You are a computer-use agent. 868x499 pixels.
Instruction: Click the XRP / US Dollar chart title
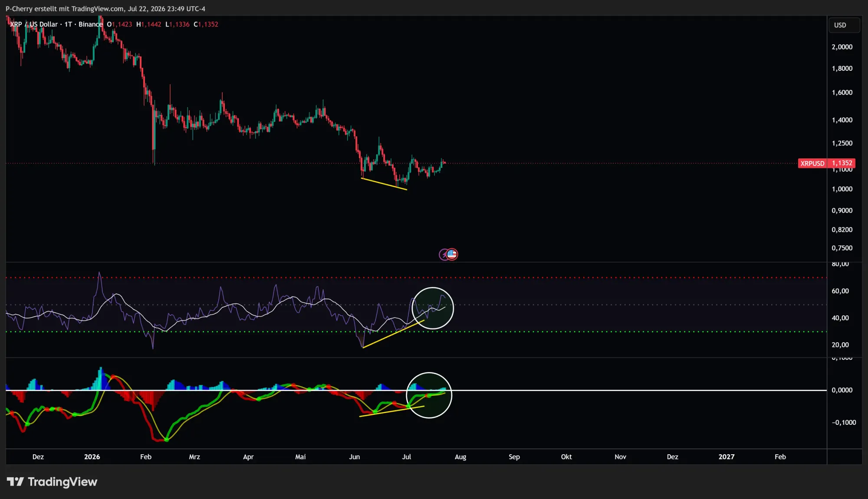click(56, 24)
